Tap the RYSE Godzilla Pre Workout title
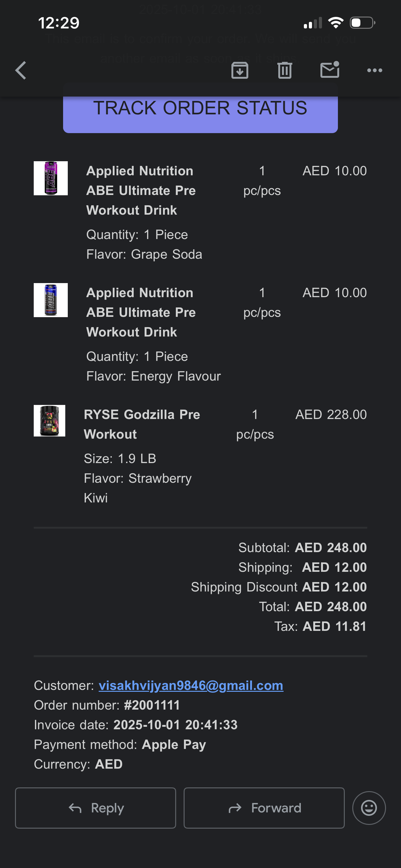401x868 pixels. click(142, 424)
